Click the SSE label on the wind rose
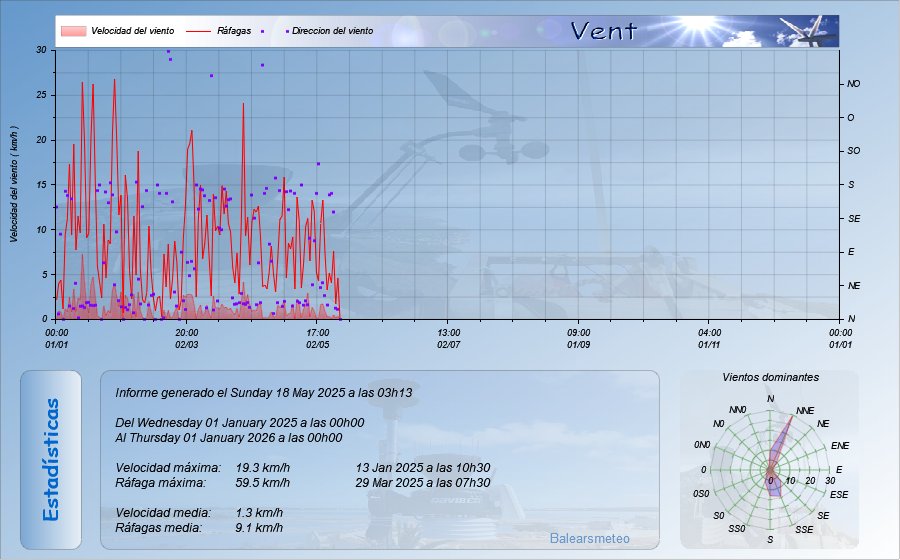The height and width of the screenshot is (560, 900). click(x=804, y=530)
